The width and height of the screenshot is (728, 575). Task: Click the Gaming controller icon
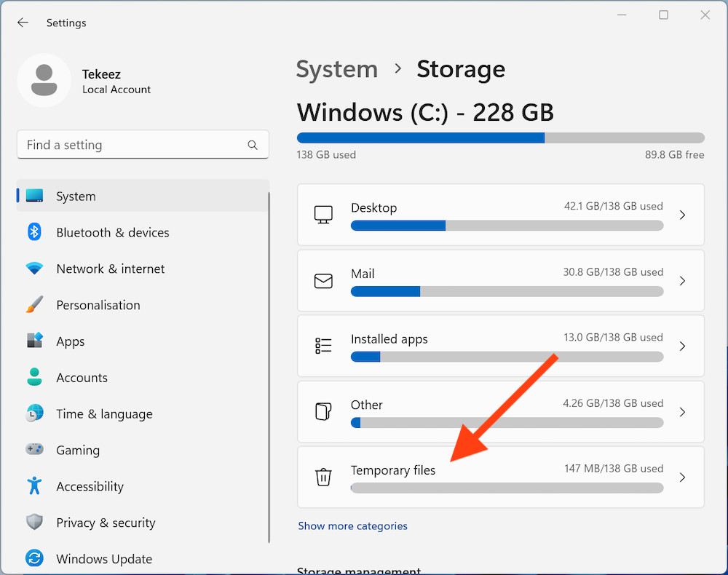click(34, 449)
